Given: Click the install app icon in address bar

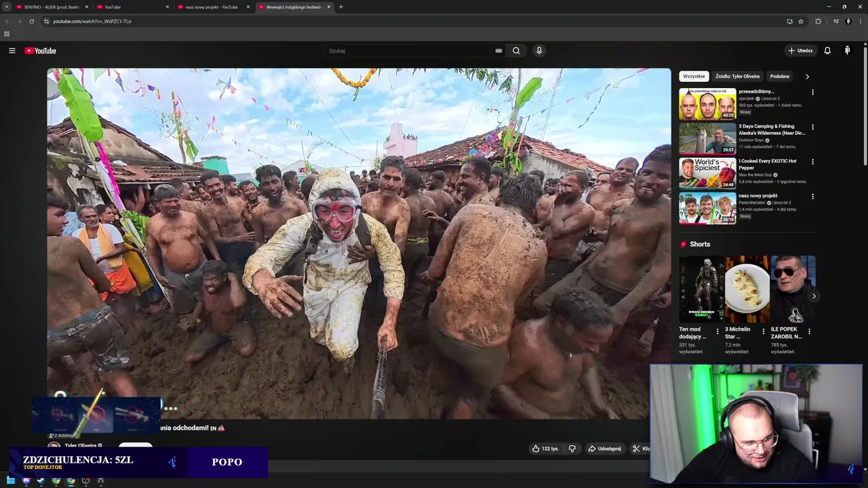Looking at the screenshot, I should [x=789, y=21].
